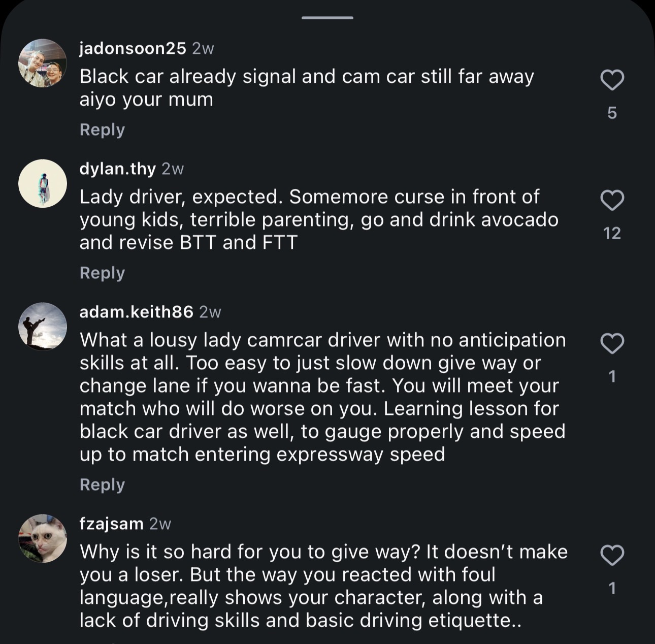655x644 pixels.
Task: Reply to dylan.thy's comment
Action: coord(102,273)
